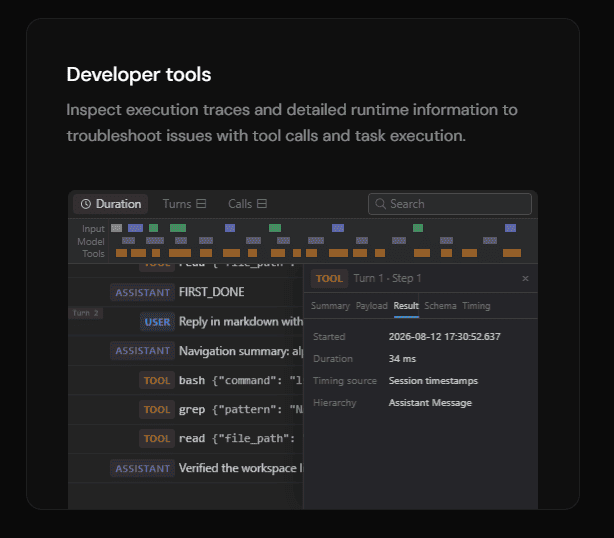Viewport: 614px width, 538px height.
Task: Click the Model timeline row label
Action: click(x=91, y=241)
